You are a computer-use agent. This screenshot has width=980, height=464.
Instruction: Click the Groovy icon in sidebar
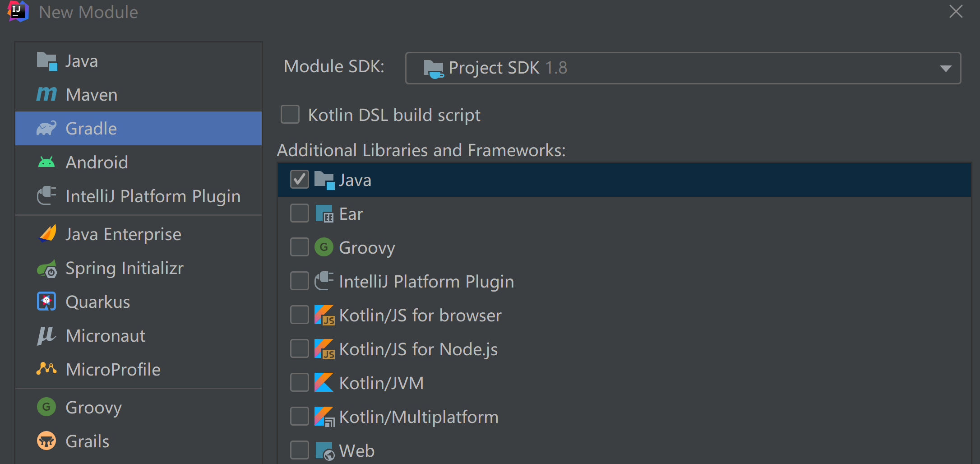click(46, 407)
